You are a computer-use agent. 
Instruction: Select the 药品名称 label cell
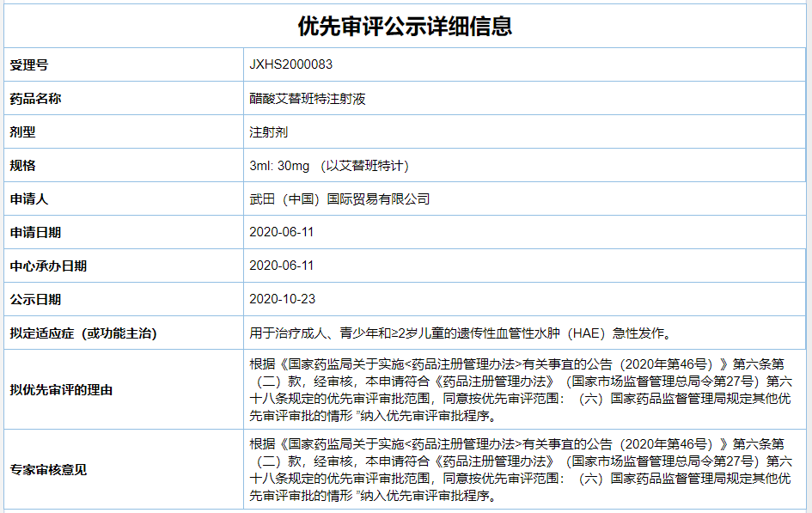point(35,99)
